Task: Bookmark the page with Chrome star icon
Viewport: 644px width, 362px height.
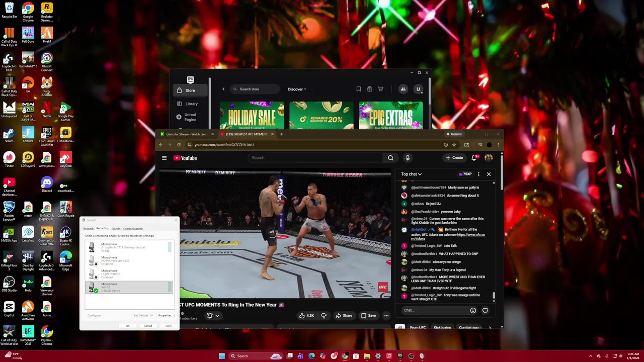Action: pyautogui.click(x=454, y=145)
